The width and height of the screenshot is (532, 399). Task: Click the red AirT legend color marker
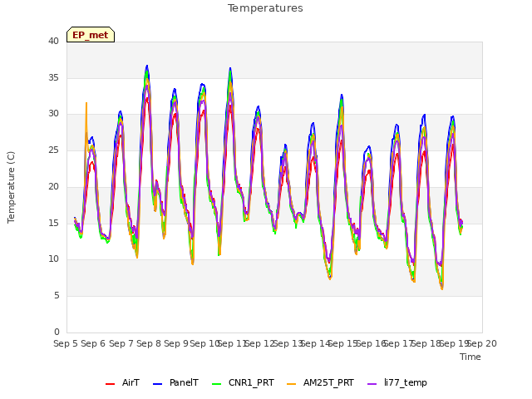[110, 384]
